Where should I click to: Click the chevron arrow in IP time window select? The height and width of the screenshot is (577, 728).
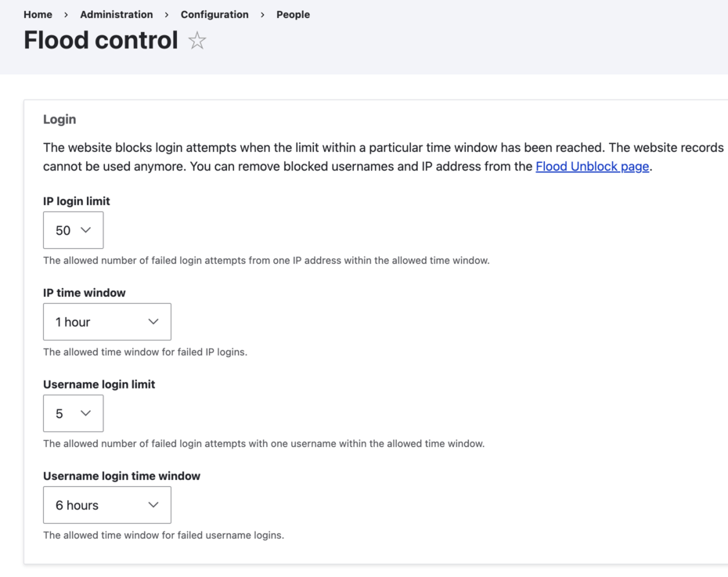pyautogui.click(x=153, y=322)
